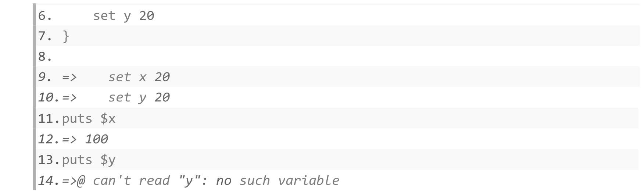Click line number 7

(x=45, y=36)
